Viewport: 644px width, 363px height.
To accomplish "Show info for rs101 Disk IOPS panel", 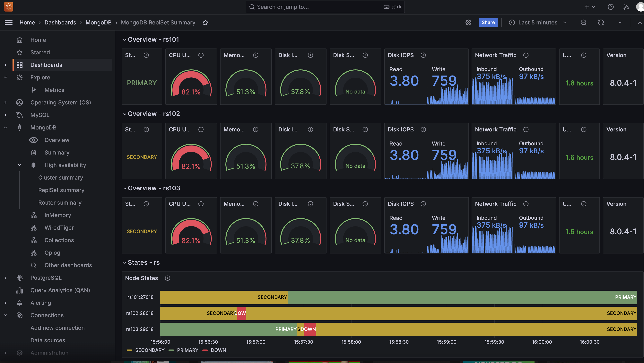I will tap(423, 55).
